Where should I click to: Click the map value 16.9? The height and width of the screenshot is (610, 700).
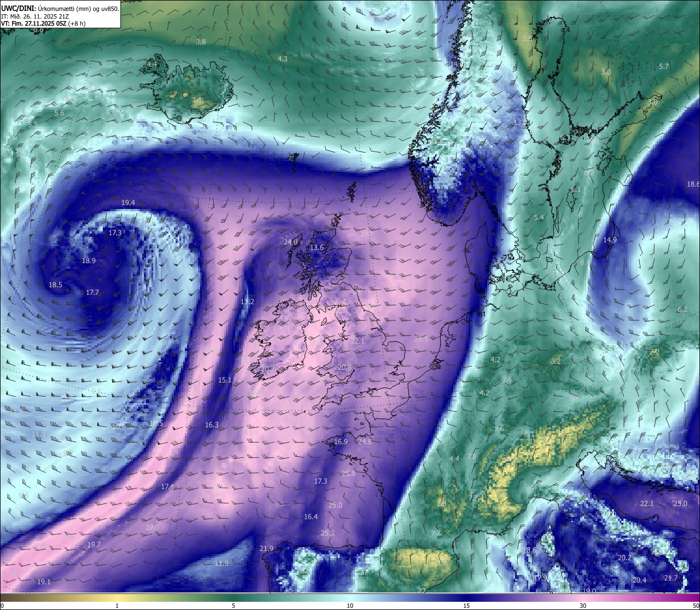pyautogui.click(x=341, y=441)
